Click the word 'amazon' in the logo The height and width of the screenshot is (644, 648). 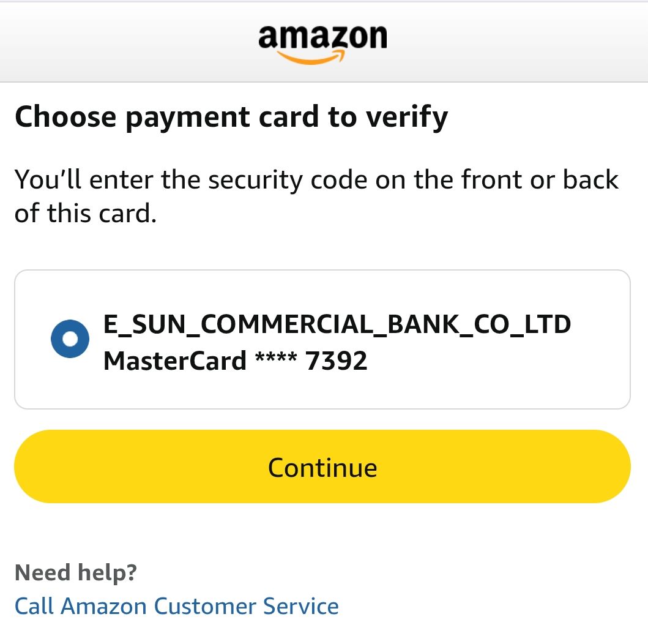(x=322, y=37)
